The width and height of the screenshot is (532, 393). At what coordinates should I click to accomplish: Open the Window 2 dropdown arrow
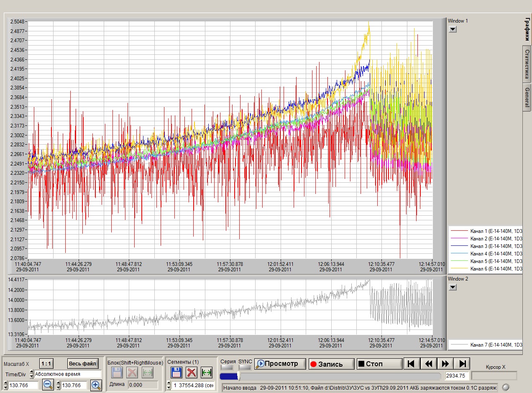[453, 287]
